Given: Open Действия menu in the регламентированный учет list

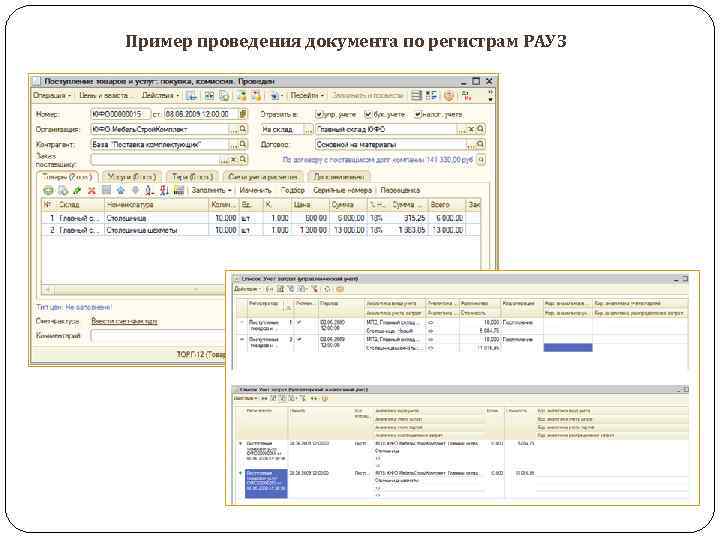Looking at the screenshot, I should click(245, 399).
